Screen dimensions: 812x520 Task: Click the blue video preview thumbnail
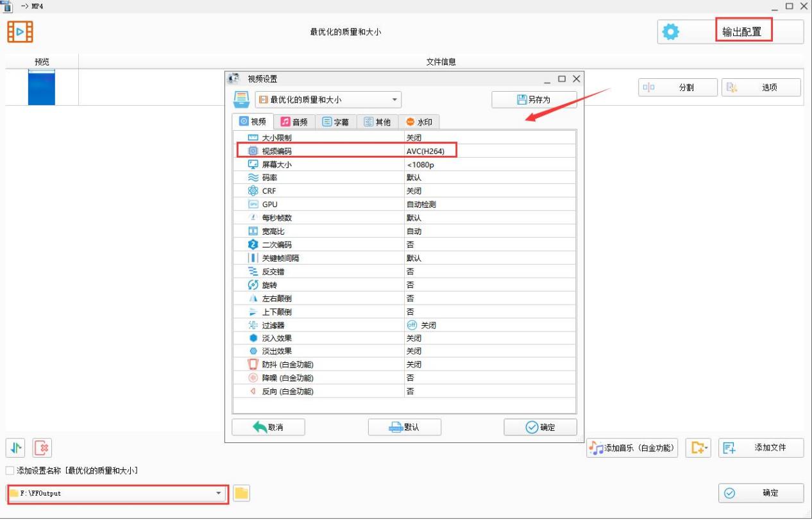42,87
